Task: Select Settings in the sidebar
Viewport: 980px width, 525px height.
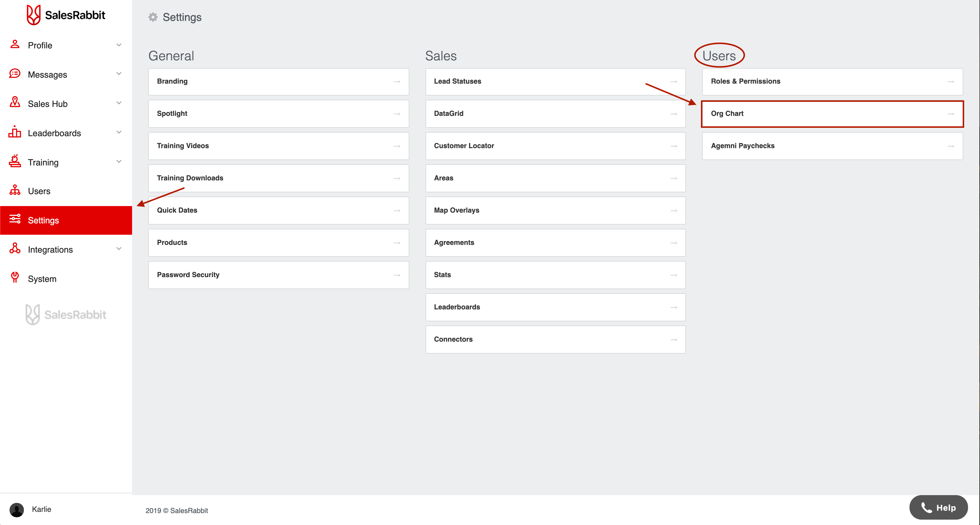Action: pos(66,220)
